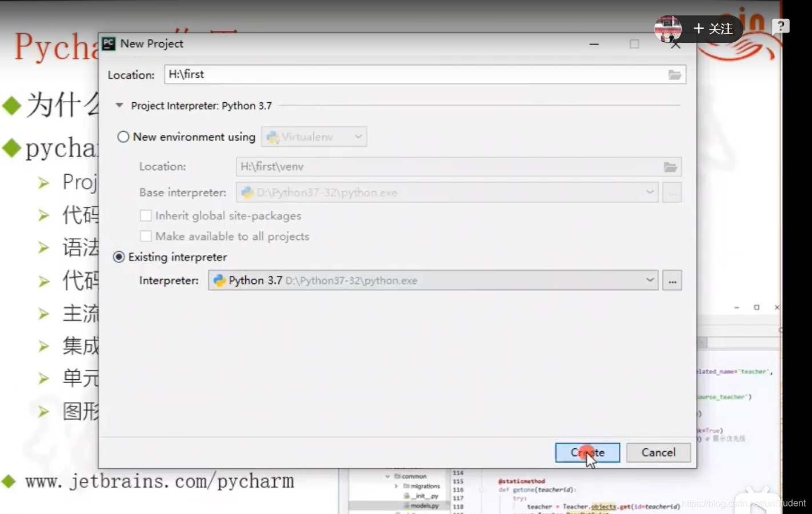Maximize the background IDE window

(757, 307)
